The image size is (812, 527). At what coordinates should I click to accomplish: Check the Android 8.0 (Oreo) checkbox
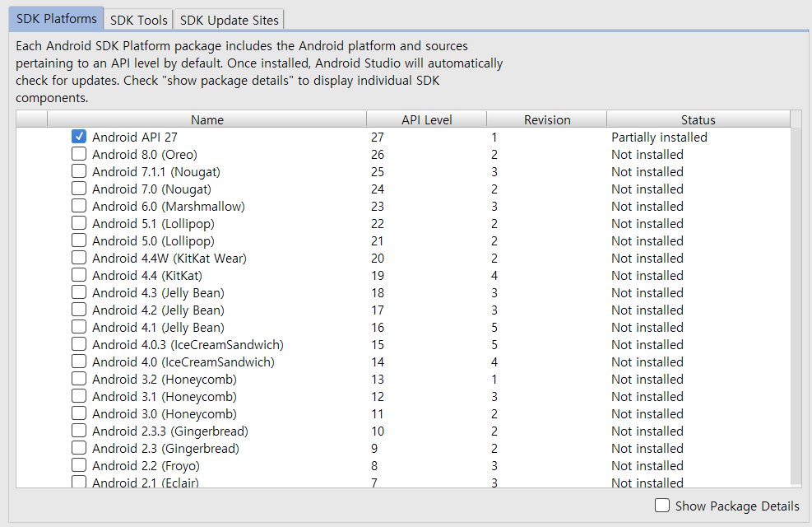[79, 154]
